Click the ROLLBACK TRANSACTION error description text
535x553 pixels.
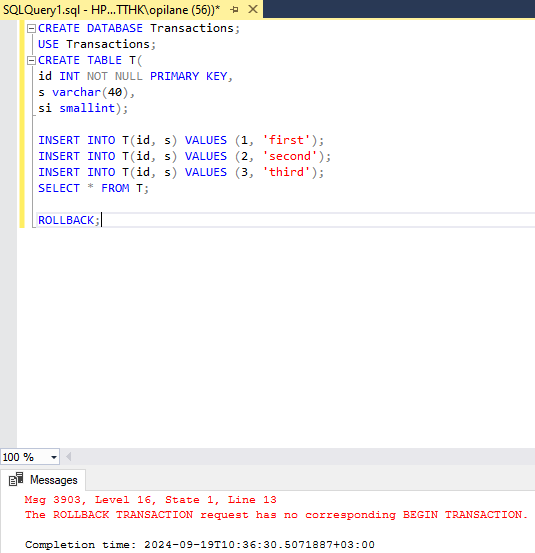pyautogui.click(x=276, y=515)
